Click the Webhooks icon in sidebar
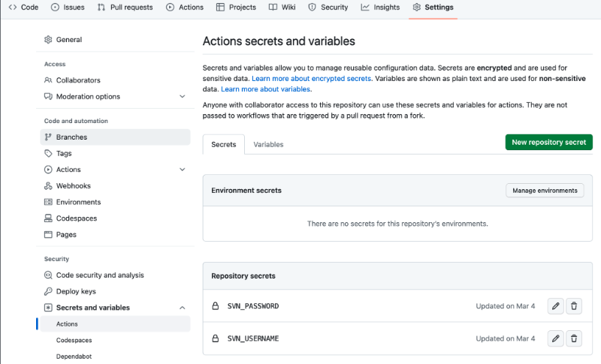 pos(48,186)
